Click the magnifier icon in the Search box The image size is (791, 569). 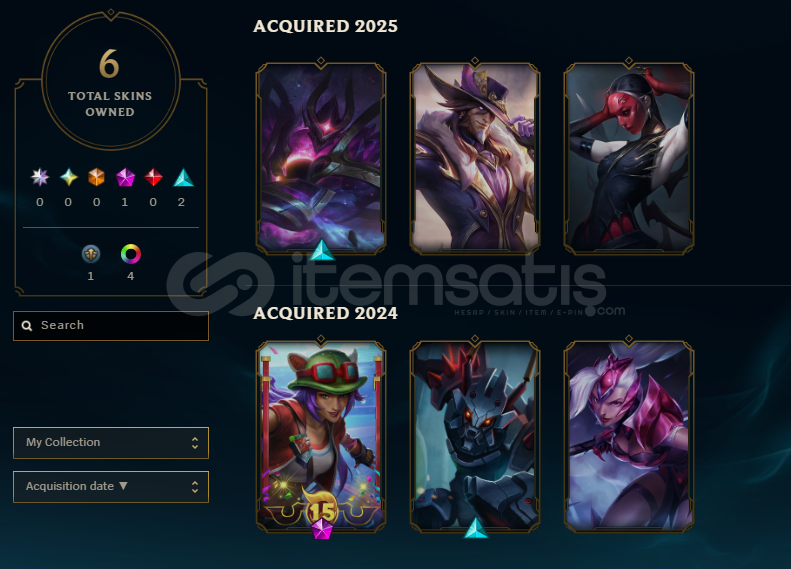(x=27, y=326)
